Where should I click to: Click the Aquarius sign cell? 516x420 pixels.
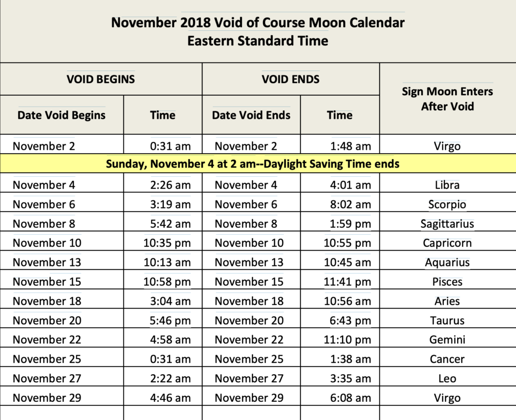(x=447, y=262)
